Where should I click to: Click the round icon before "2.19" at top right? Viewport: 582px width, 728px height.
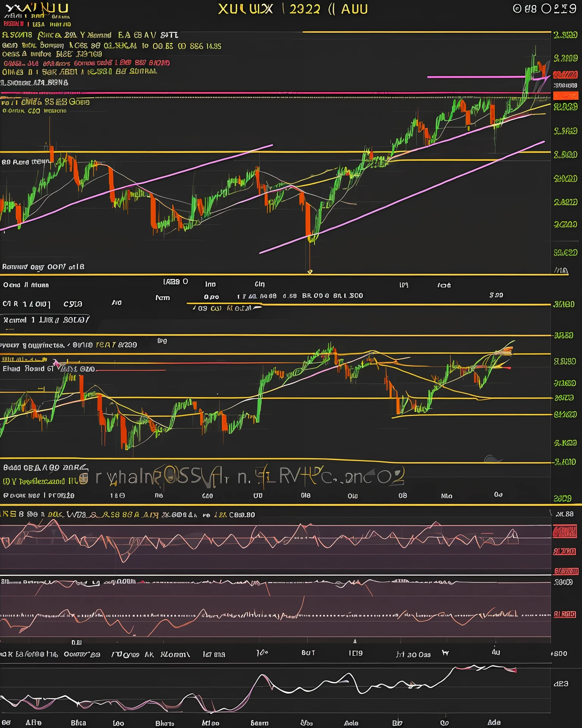pos(546,9)
